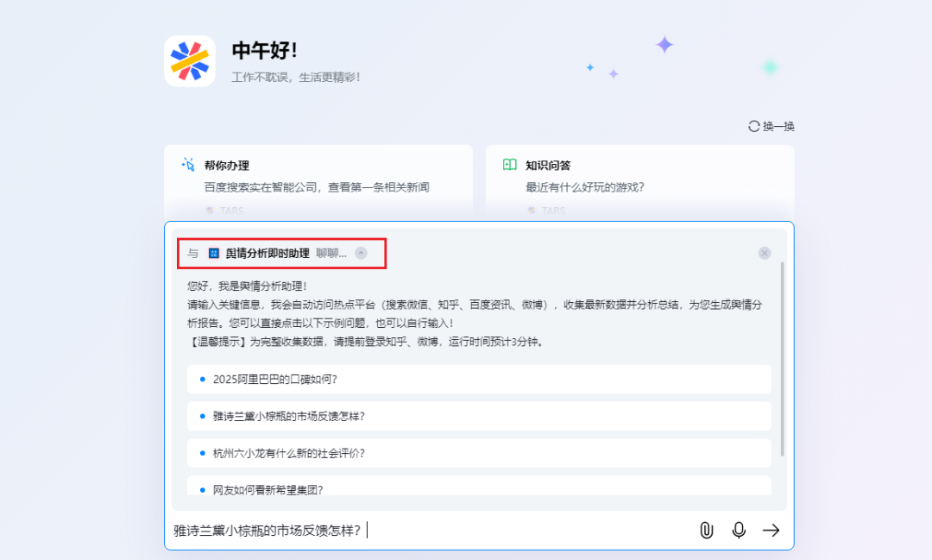Click the green book icon on 知识问答 card
The image size is (932, 560).
pyautogui.click(x=508, y=165)
